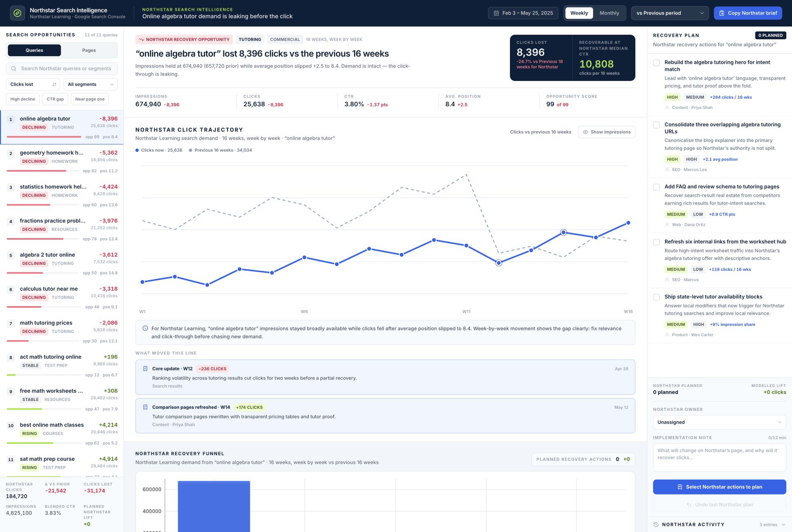Select the geometry homework query row
792x532 pixels.
pyautogui.click(x=62, y=161)
